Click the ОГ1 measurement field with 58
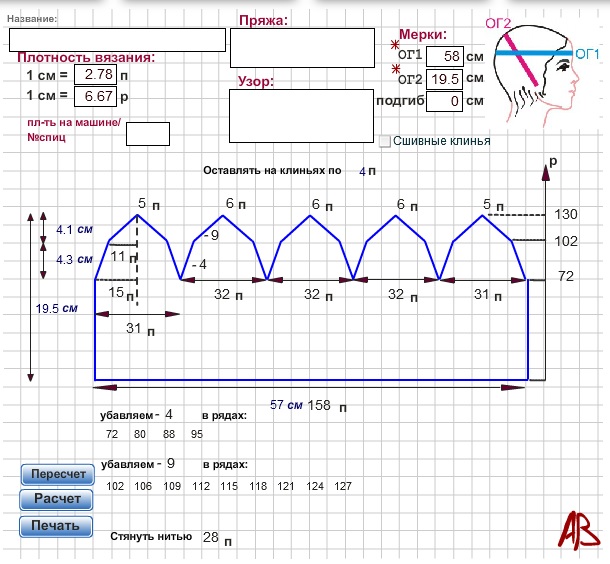The width and height of the screenshot is (610, 564). coord(445,56)
